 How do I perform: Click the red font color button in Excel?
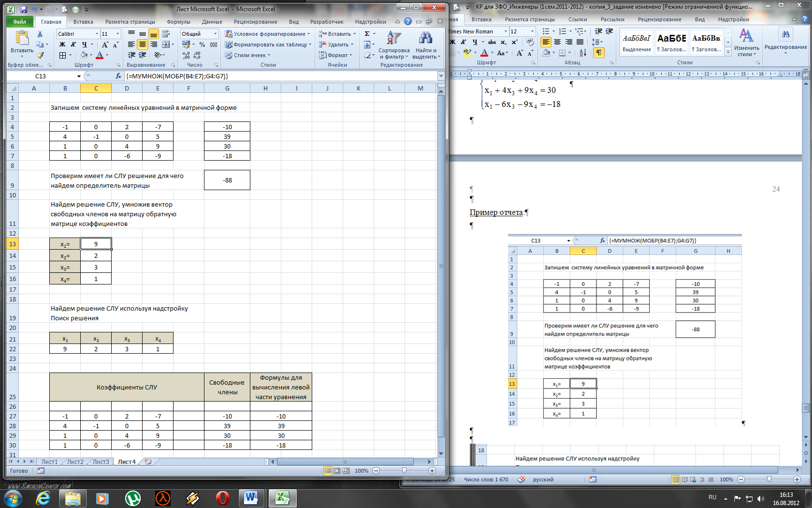[x=100, y=55]
